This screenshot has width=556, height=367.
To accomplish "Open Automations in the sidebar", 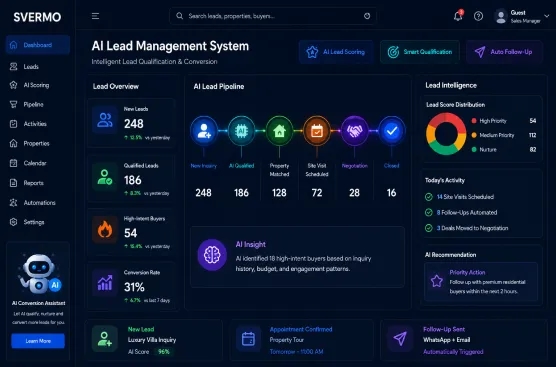I will [38, 203].
